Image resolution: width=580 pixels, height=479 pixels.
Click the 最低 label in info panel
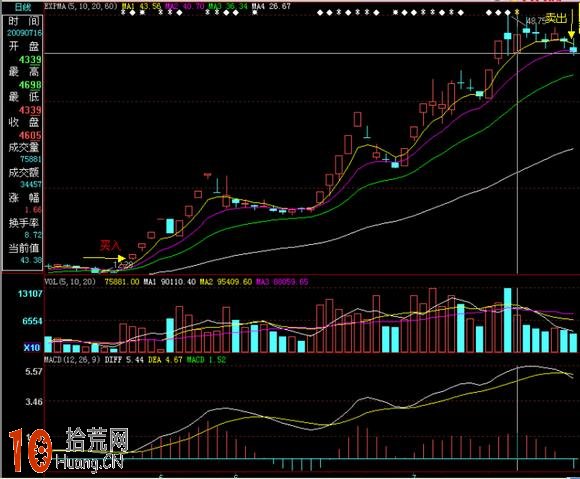[x=24, y=97]
